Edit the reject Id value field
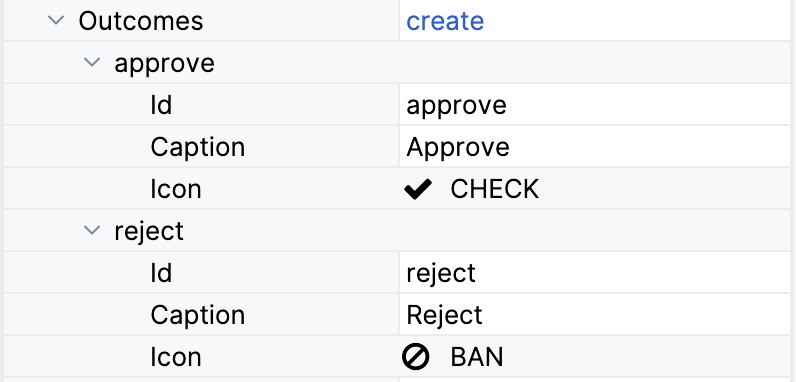The height and width of the screenshot is (382, 796). [594, 273]
